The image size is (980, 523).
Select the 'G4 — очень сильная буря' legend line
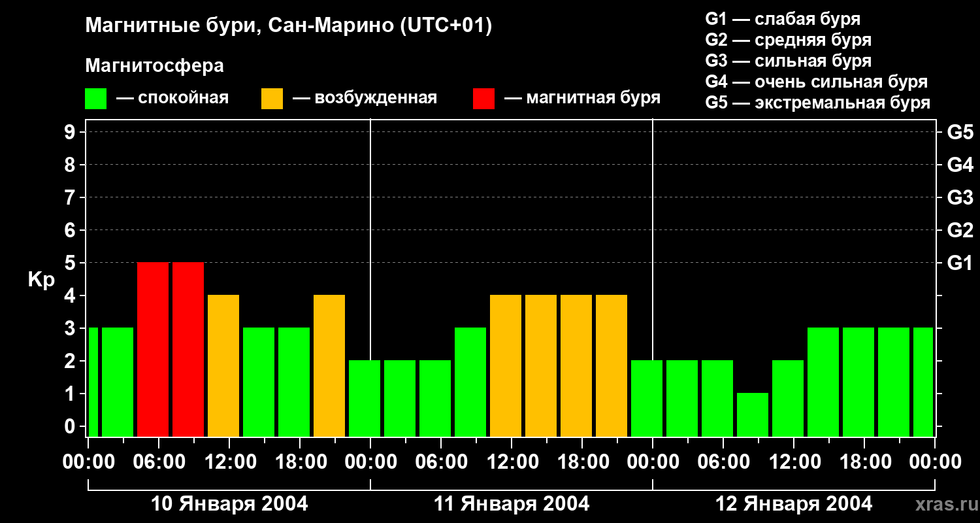pos(817,82)
